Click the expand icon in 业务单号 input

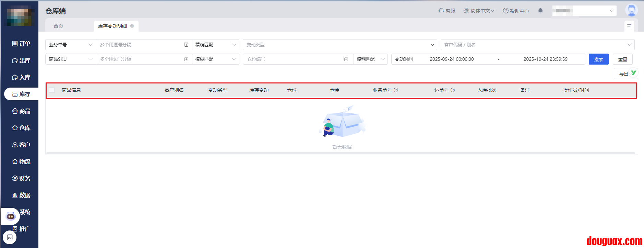186,45
